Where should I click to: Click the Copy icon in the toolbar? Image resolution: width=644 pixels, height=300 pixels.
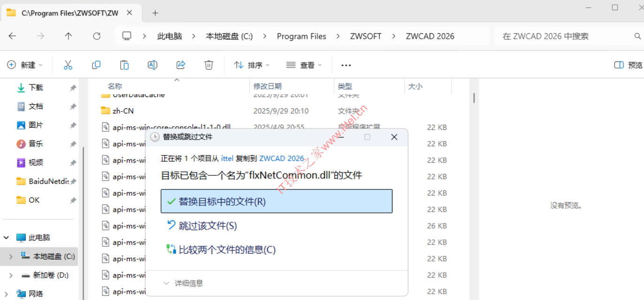pos(96,65)
